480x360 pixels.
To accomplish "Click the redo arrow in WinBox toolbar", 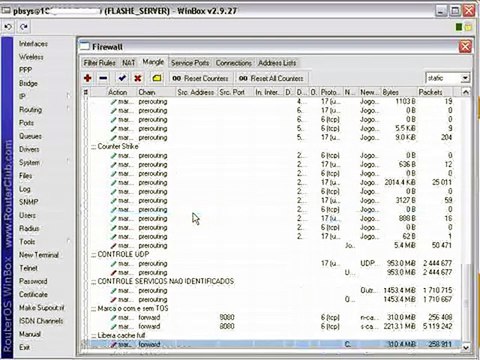I will tap(24, 27).
